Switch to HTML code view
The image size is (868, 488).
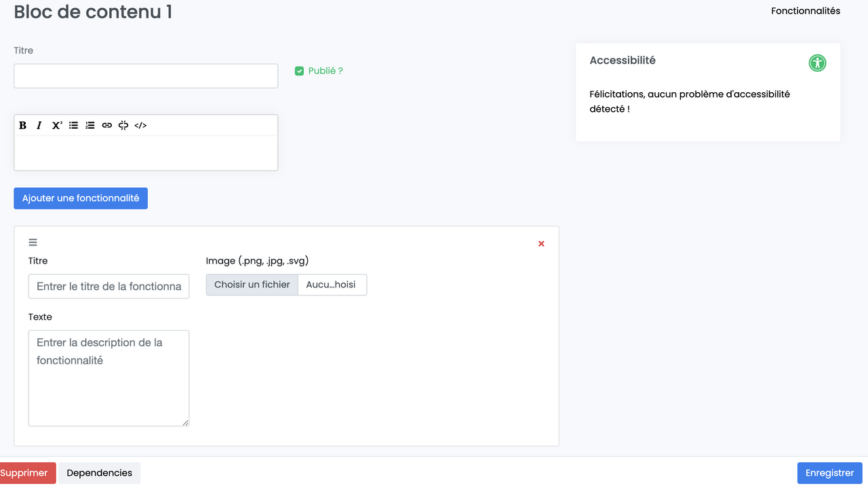tap(140, 125)
